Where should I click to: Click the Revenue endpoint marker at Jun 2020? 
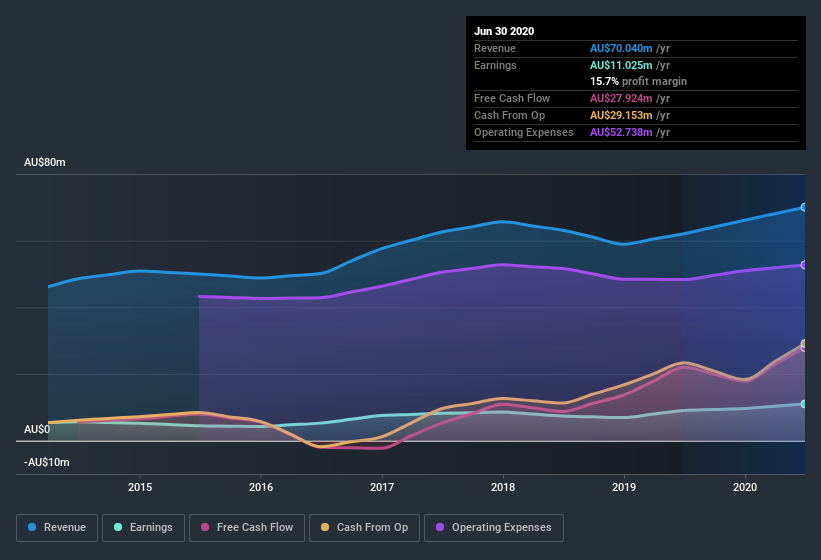click(804, 207)
